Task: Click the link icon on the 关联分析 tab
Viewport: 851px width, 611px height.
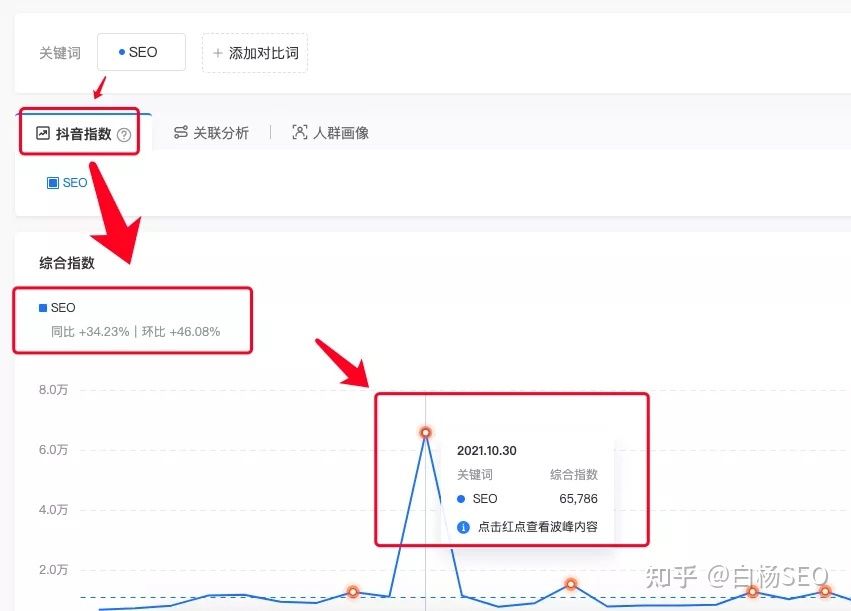Action: 181,131
